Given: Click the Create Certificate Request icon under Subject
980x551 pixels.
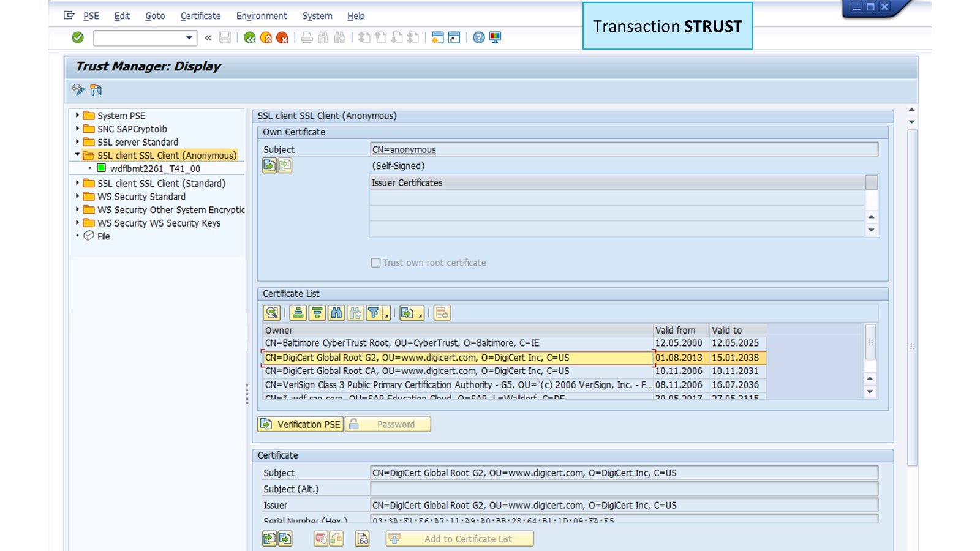Looking at the screenshot, I should point(269,165).
